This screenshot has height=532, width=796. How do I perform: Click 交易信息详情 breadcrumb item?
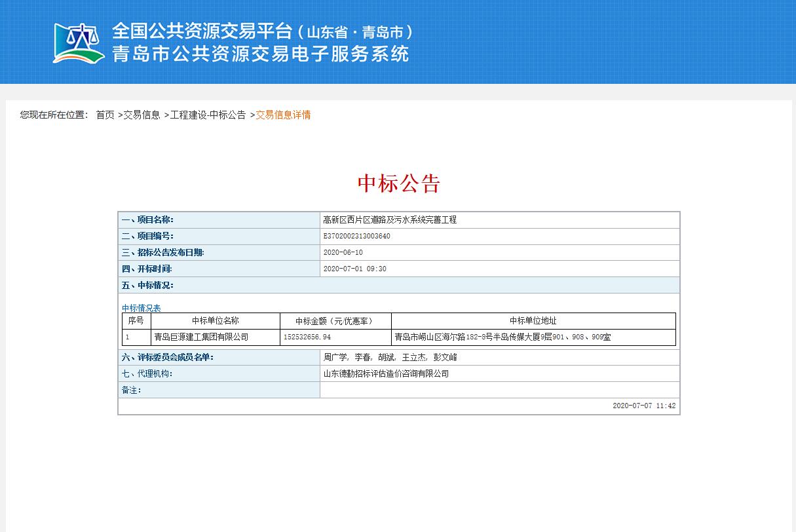pos(283,115)
